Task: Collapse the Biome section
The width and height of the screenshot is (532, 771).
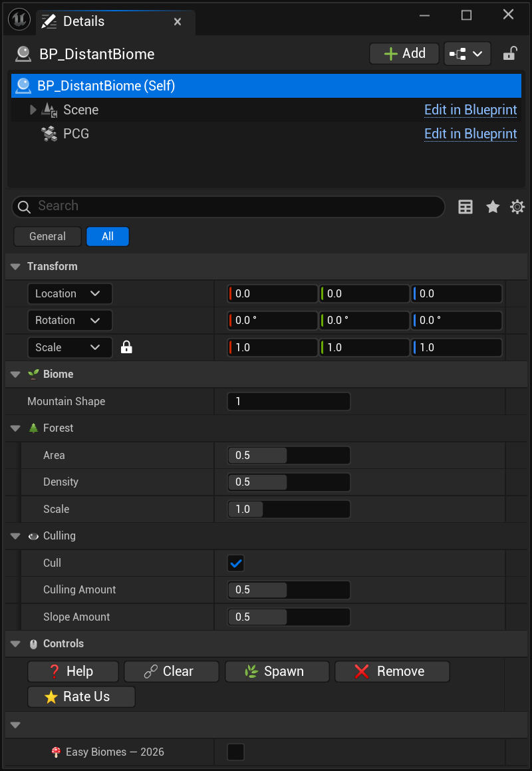Action: (15, 374)
